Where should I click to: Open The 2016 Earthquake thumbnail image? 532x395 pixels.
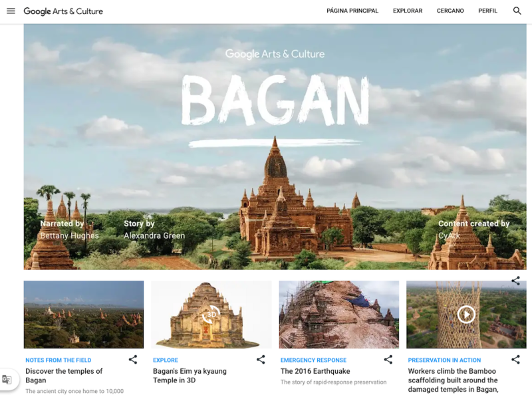coord(339,315)
